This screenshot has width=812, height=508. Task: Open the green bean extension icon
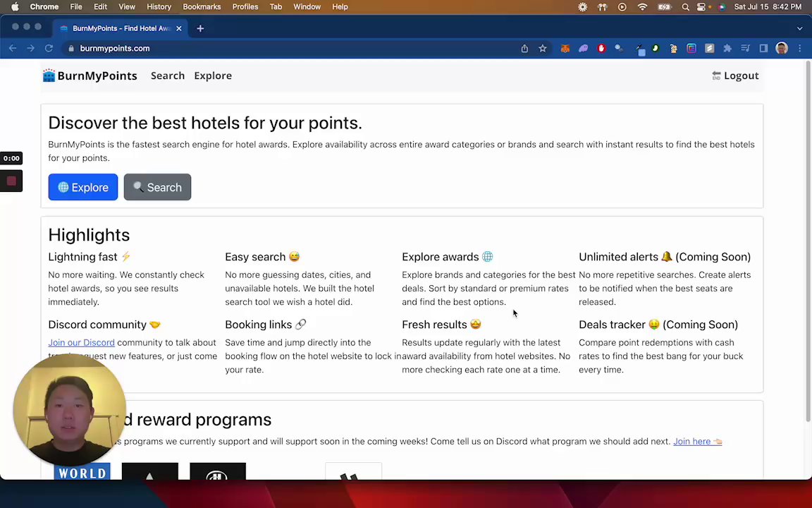tap(655, 48)
